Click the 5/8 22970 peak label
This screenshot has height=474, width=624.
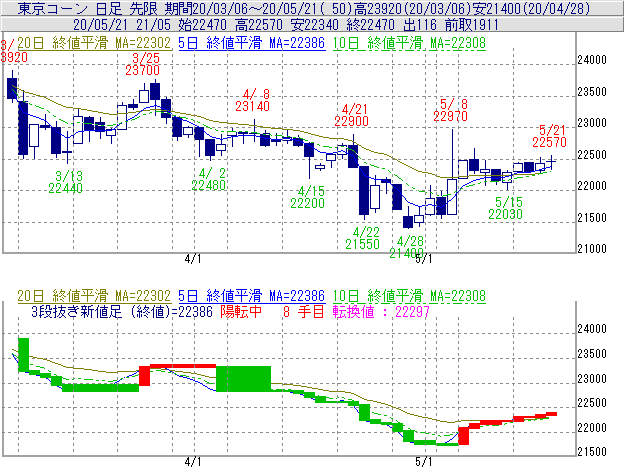point(450,110)
